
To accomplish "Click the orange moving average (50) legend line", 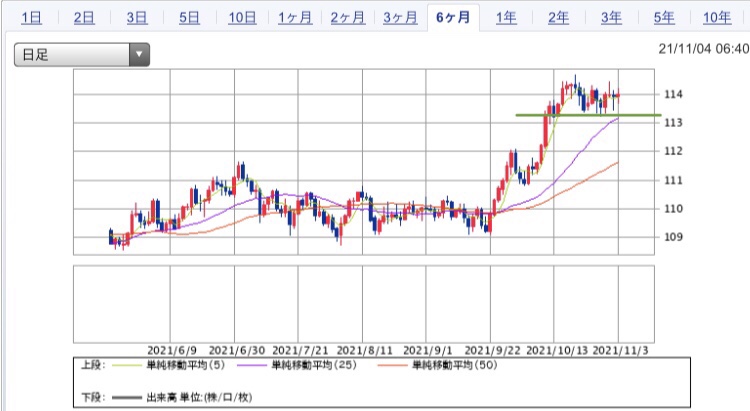I will point(392,366).
